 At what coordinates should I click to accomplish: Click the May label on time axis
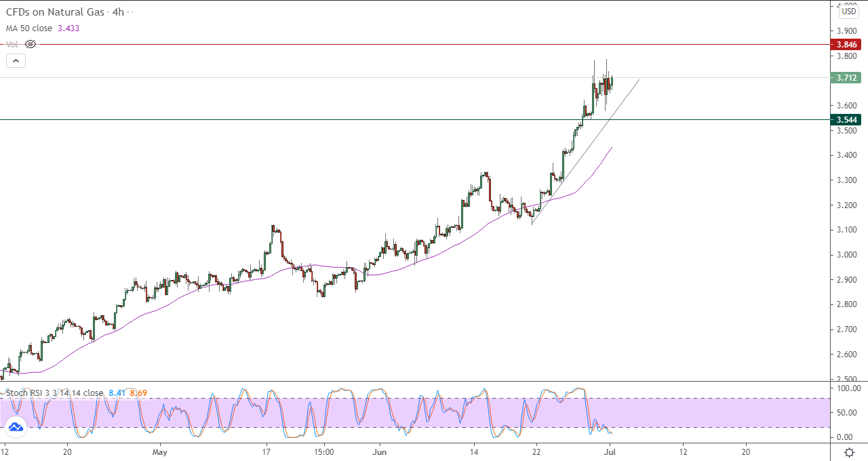click(159, 451)
